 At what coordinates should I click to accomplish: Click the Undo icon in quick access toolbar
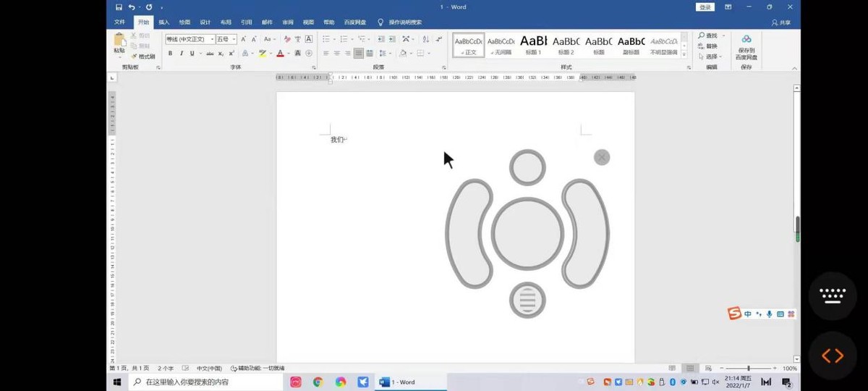click(132, 7)
